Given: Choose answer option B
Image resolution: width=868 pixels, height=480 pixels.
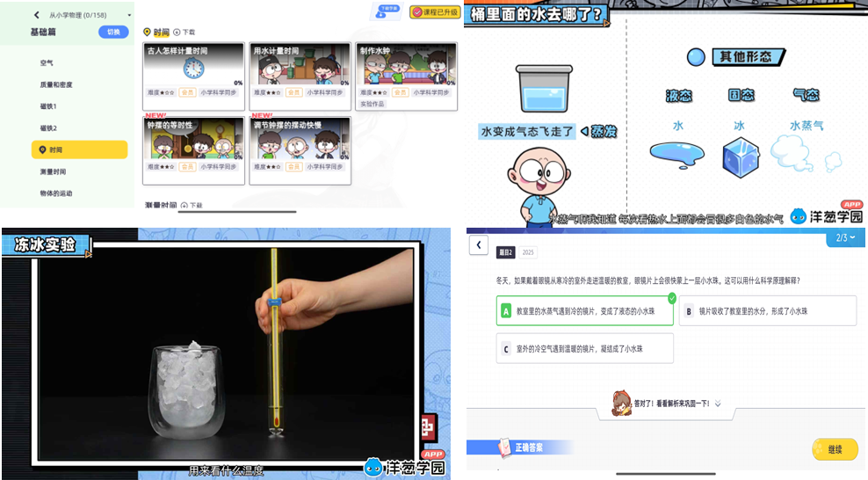Looking at the screenshot, I should point(767,311).
